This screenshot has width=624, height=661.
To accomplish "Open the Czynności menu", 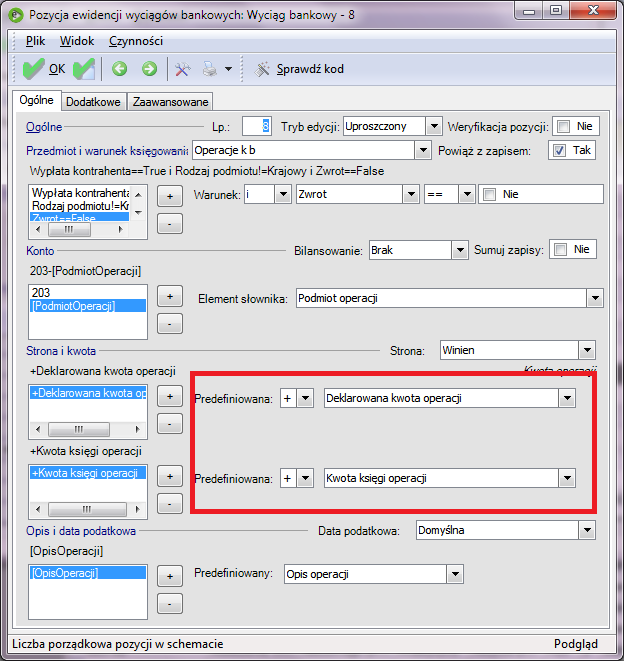I will (x=136, y=41).
